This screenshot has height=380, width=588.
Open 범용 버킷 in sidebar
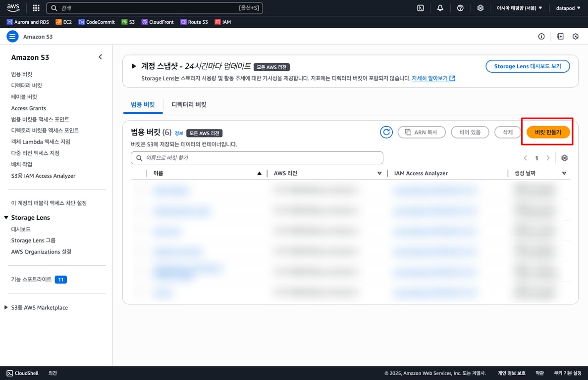tap(22, 74)
